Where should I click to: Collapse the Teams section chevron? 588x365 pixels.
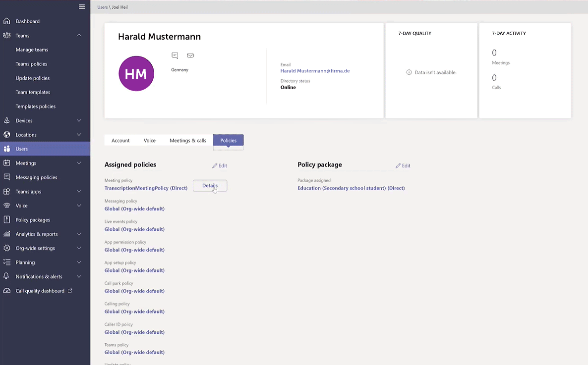79,35
